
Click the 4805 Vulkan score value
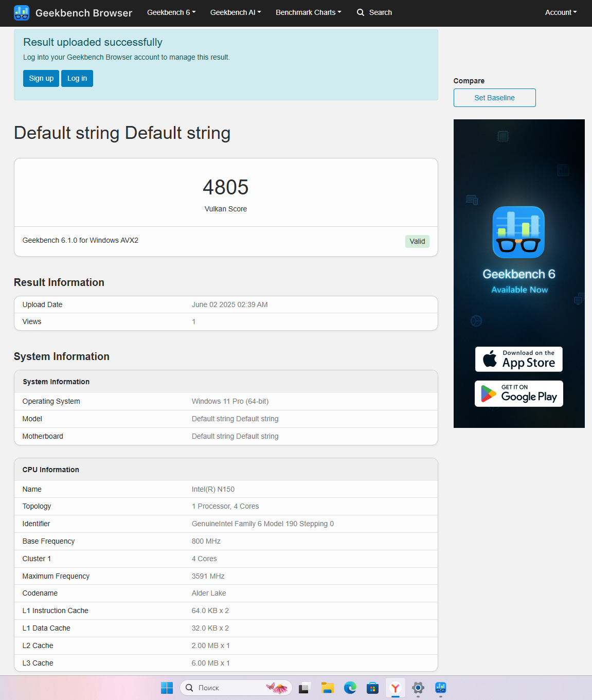click(x=226, y=187)
